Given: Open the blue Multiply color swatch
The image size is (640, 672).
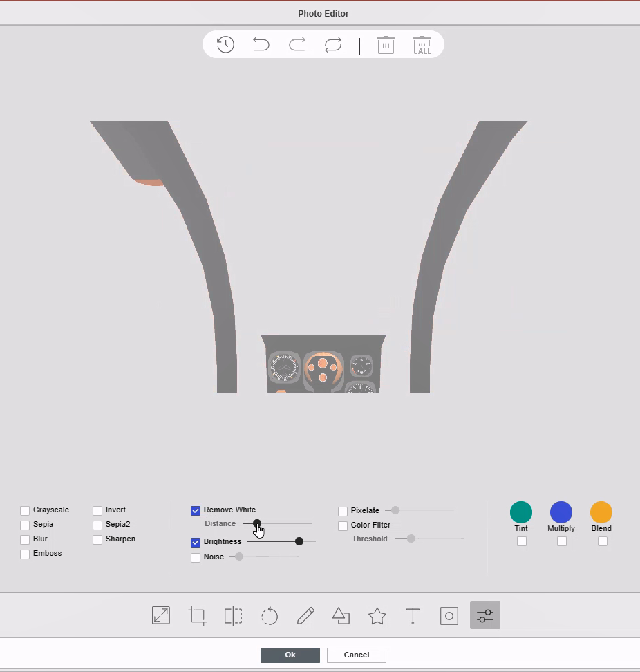Looking at the screenshot, I should click(x=561, y=512).
